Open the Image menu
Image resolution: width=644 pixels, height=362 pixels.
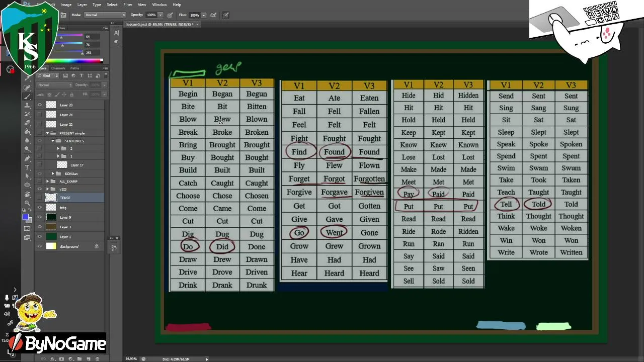[x=66, y=5]
